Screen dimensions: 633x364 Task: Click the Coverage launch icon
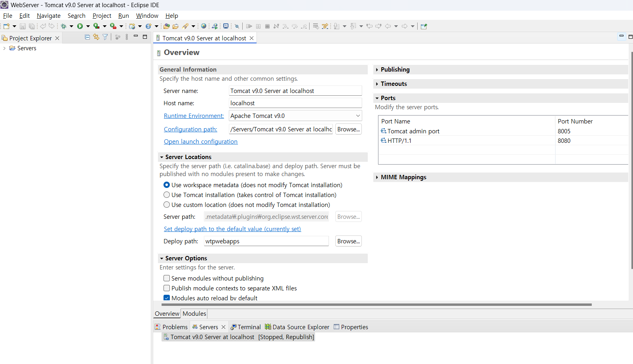click(96, 26)
